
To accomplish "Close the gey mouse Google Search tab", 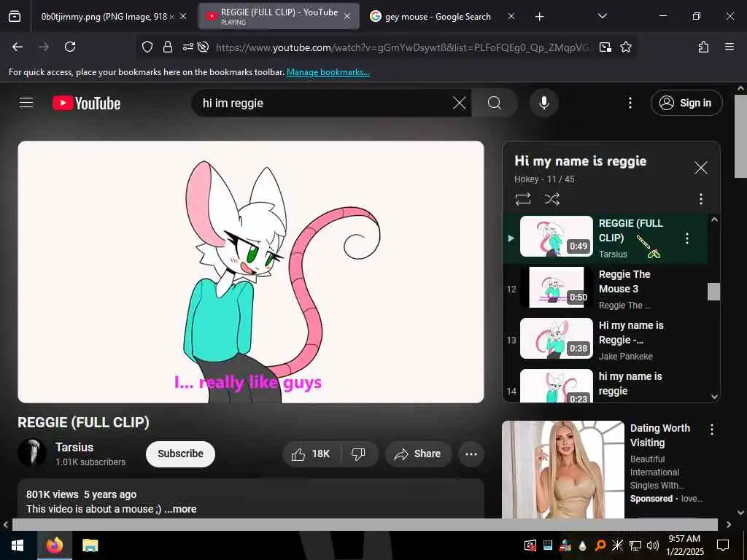I will tap(511, 17).
